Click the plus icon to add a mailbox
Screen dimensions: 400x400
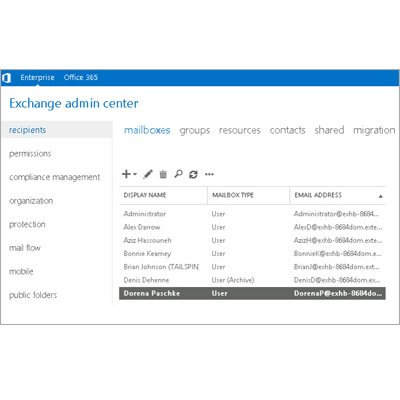click(126, 174)
